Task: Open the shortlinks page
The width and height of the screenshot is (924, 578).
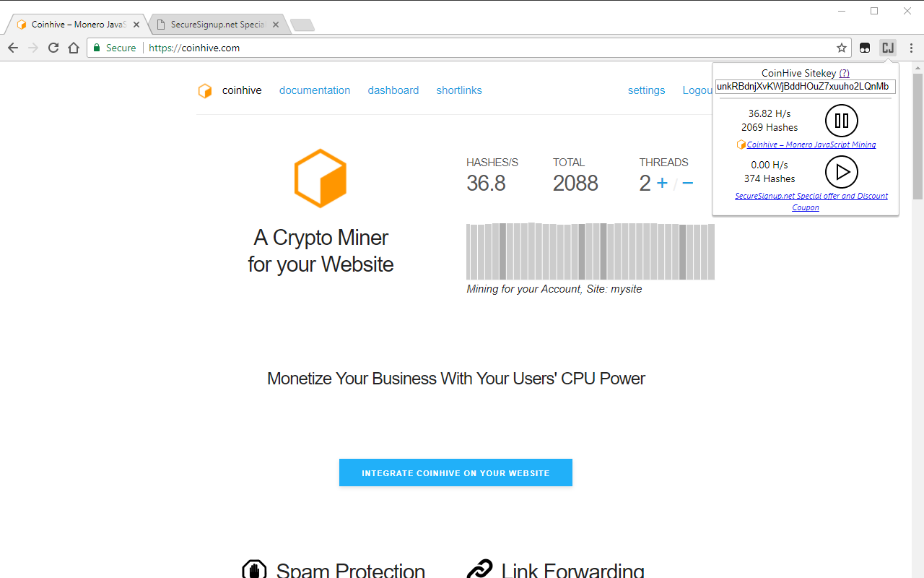Action: [x=459, y=90]
